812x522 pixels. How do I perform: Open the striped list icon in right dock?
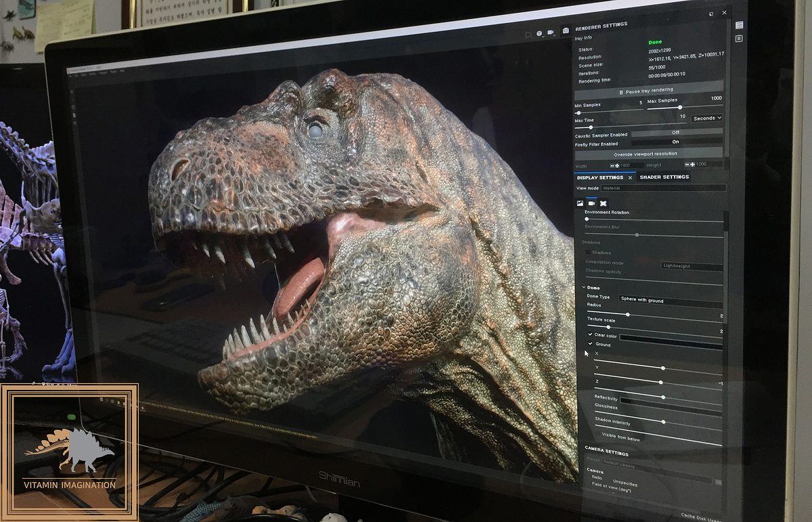739,25
